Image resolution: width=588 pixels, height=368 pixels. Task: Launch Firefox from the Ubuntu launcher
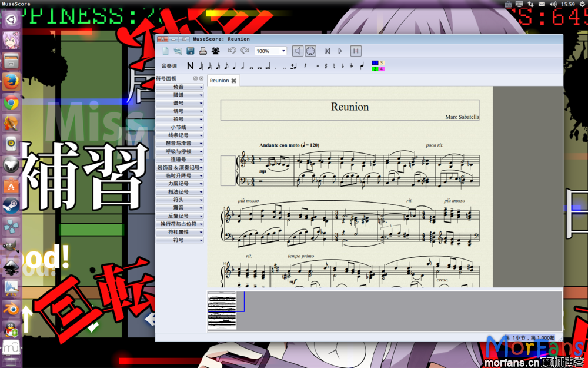tap(11, 81)
